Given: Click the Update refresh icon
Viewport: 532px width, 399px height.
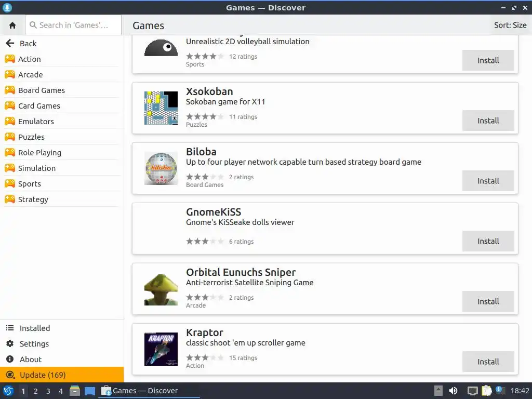Looking at the screenshot, I should click(x=10, y=375).
